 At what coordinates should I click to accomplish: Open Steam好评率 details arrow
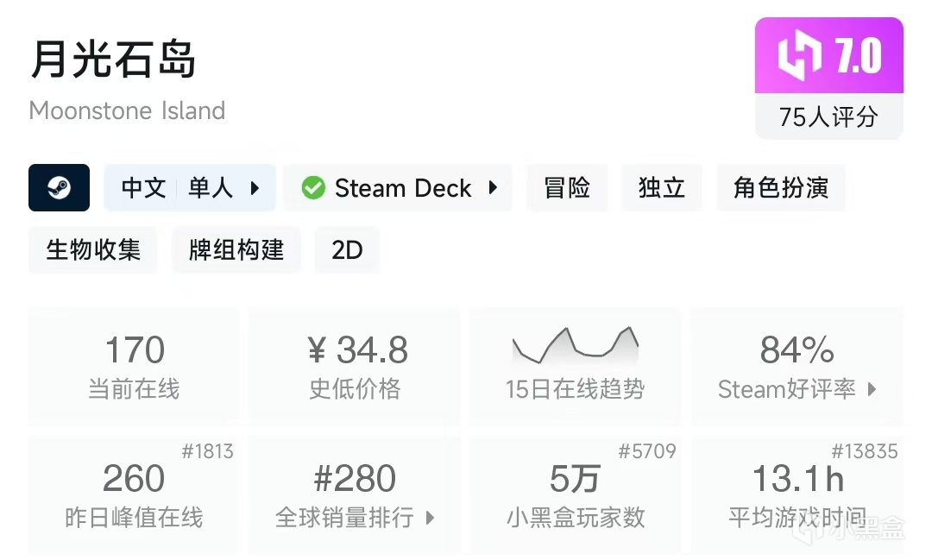tap(872, 389)
